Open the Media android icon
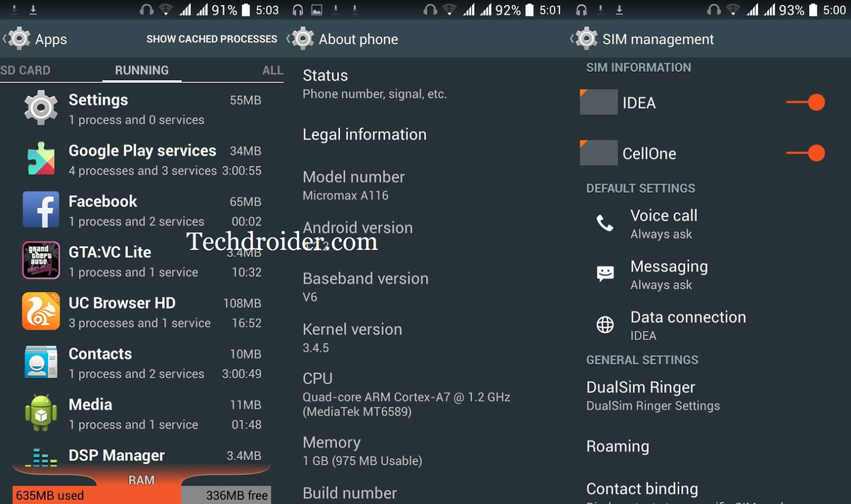851x504 pixels. 41,413
